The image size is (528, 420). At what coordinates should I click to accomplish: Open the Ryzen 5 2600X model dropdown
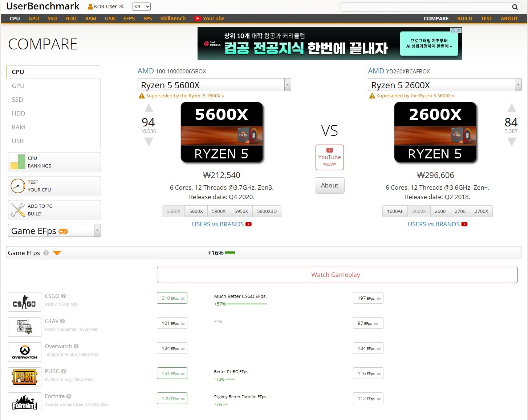pos(445,85)
